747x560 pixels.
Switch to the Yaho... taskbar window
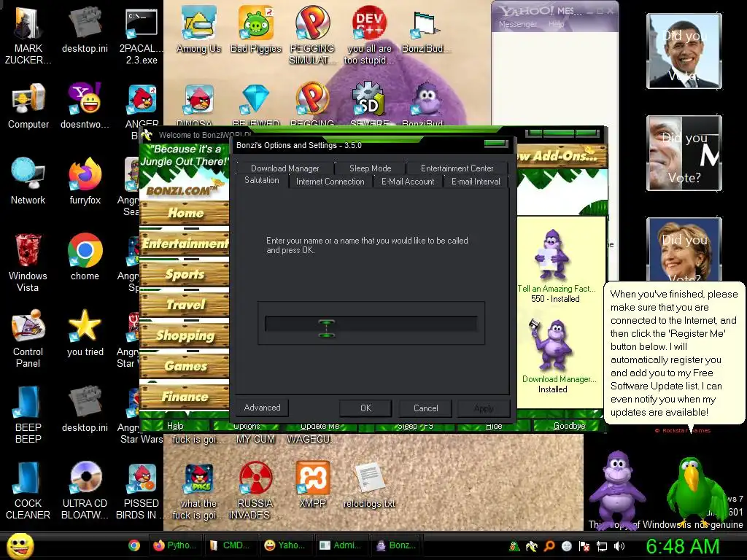(x=286, y=545)
